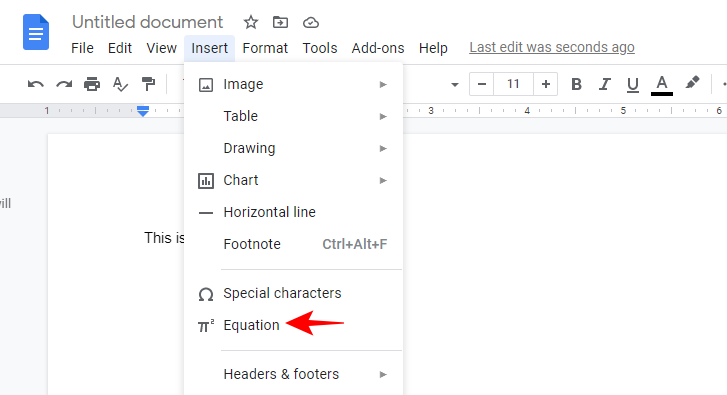Viewport: 727px width, 395px height.
Task: Open the 'Last edit was seconds ago' link
Action: tap(552, 47)
